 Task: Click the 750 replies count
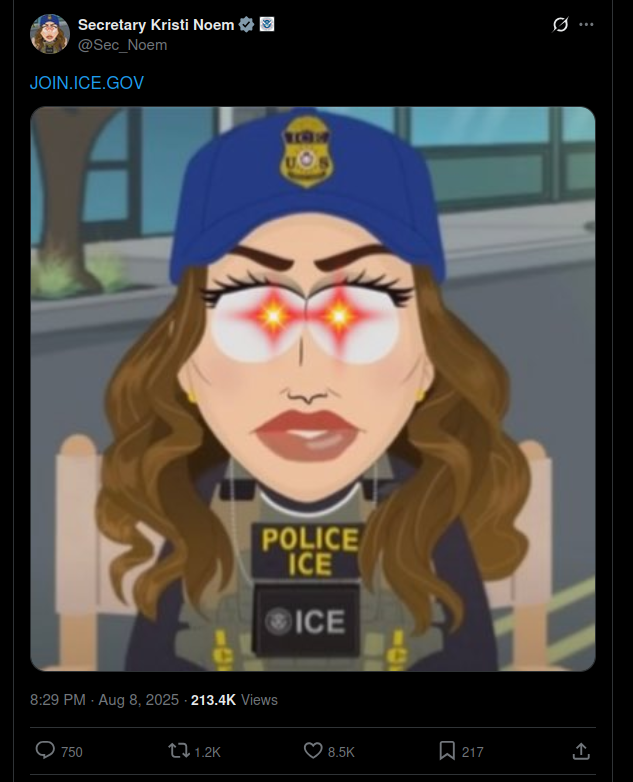[x=72, y=752]
